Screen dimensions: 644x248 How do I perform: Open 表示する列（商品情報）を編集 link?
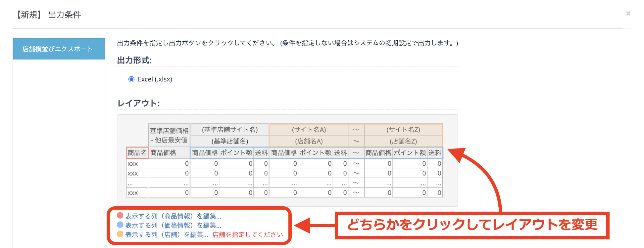click(173, 216)
